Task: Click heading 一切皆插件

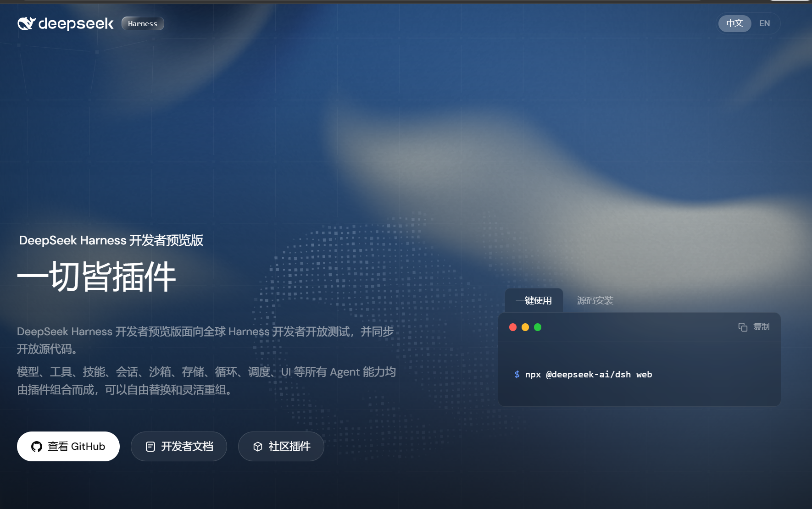Action: (x=97, y=277)
